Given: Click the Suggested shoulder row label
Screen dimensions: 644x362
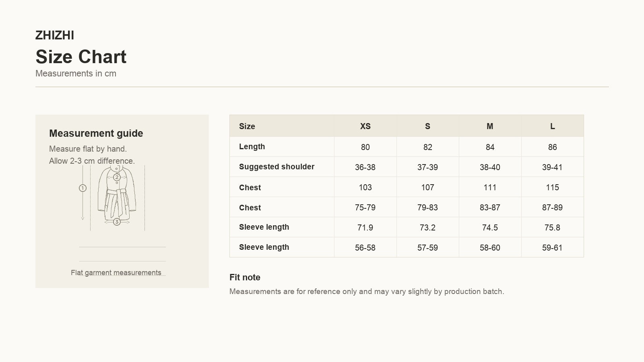Looking at the screenshot, I should (x=277, y=167).
